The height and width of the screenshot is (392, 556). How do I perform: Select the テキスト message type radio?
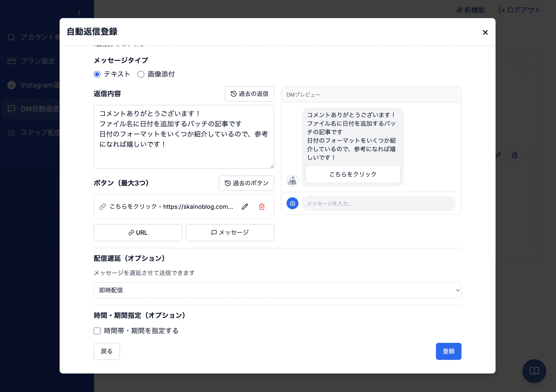(97, 74)
